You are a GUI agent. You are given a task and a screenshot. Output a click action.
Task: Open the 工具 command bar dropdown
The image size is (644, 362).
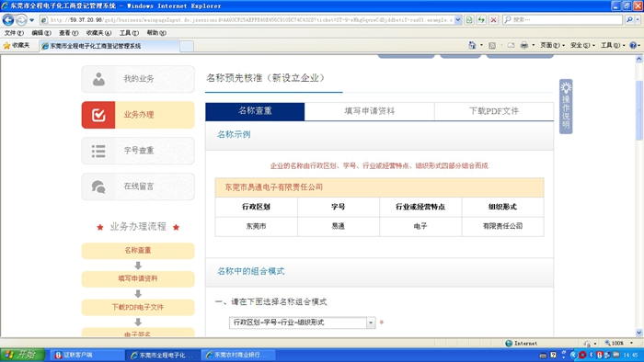point(613,46)
